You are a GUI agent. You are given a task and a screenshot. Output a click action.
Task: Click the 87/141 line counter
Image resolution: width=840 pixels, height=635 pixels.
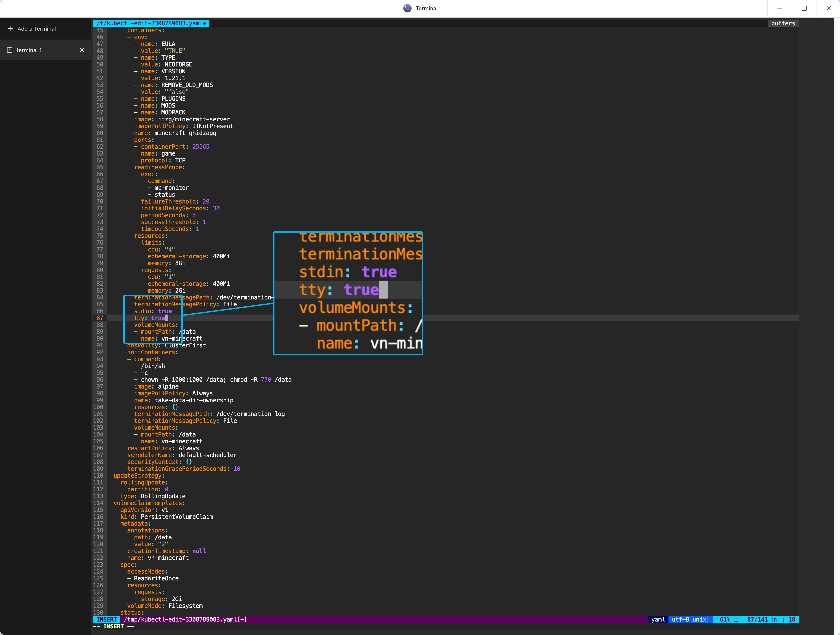(x=757, y=619)
